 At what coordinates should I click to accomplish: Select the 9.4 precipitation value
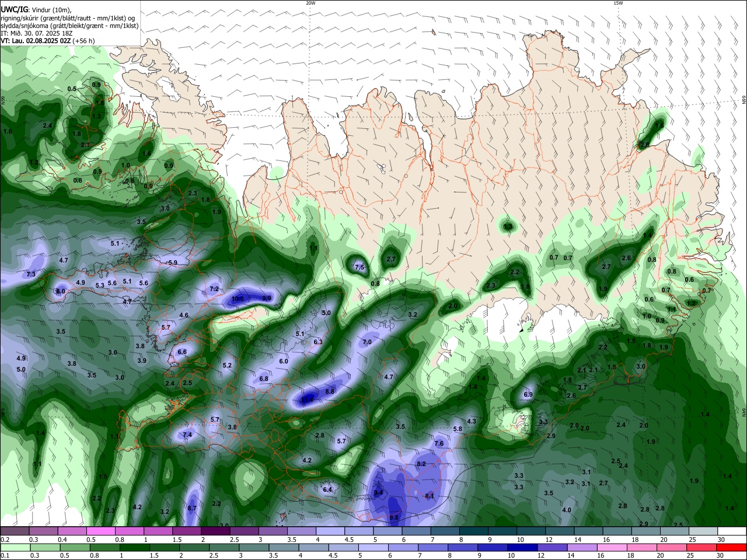pyautogui.click(x=378, y=493)
